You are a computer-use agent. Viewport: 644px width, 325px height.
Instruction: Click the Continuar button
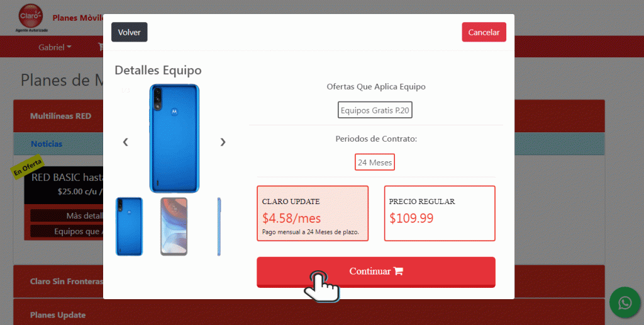click(376, 272)
